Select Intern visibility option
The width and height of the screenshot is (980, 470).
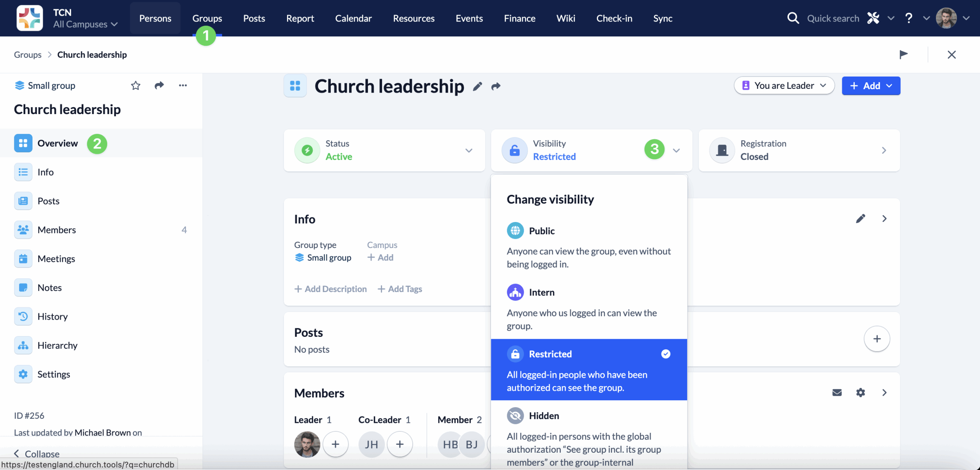[541, 292]
